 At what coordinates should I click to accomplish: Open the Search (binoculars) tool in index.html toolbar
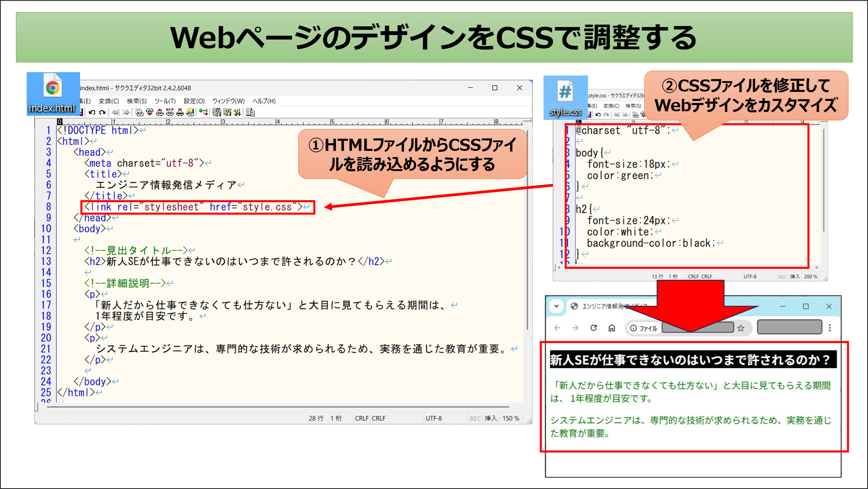click(x=139, y=112)
